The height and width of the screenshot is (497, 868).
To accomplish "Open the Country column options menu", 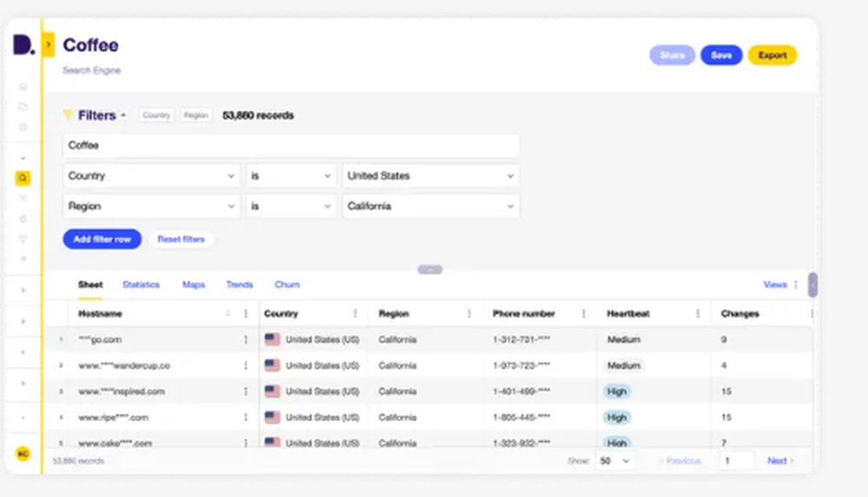I will 355,314.
